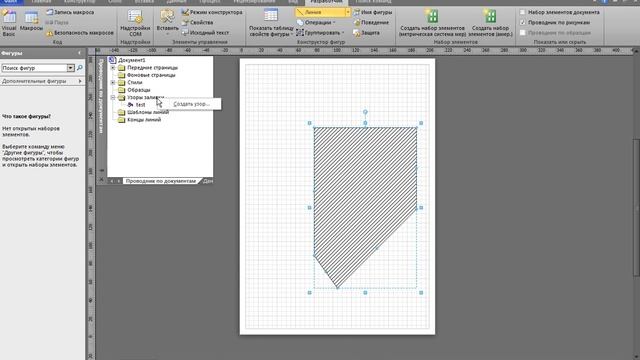
Task: Open control Свойства
Action: pos(198,22)
